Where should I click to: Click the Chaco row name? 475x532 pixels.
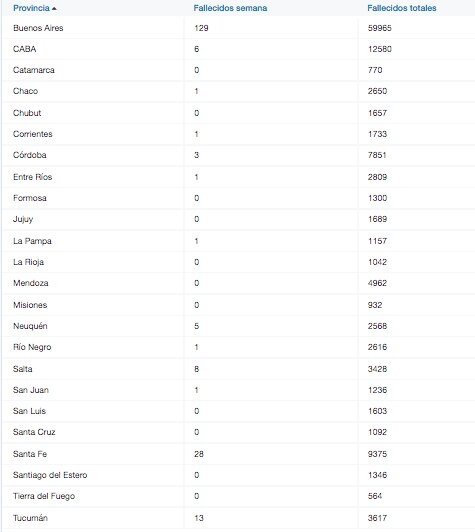[25, 91]
